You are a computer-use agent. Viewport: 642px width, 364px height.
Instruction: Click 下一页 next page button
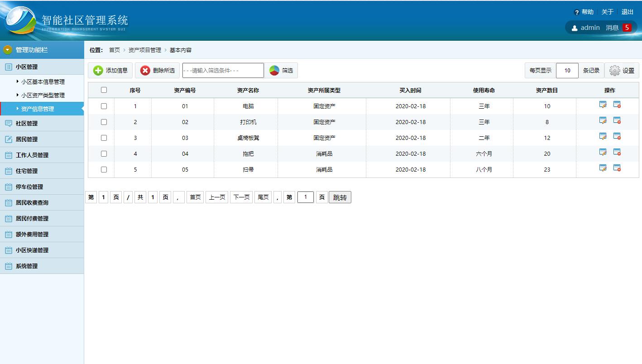point(241,197)
